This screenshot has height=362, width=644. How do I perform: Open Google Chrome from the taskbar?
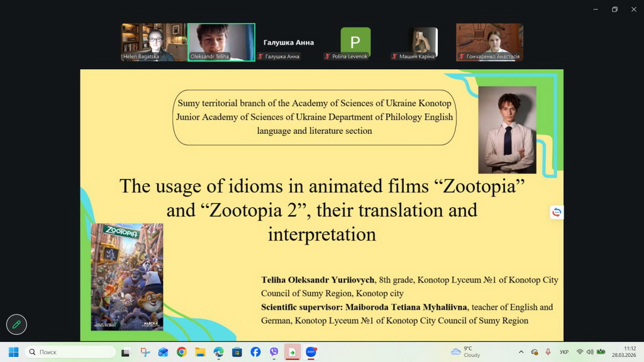coord(182,352)
